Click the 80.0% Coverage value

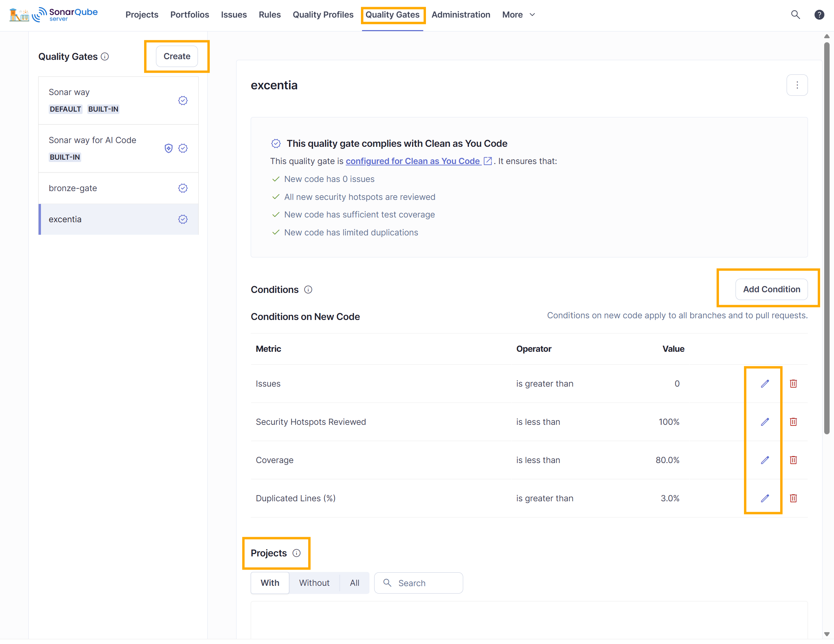coord(668,460)
